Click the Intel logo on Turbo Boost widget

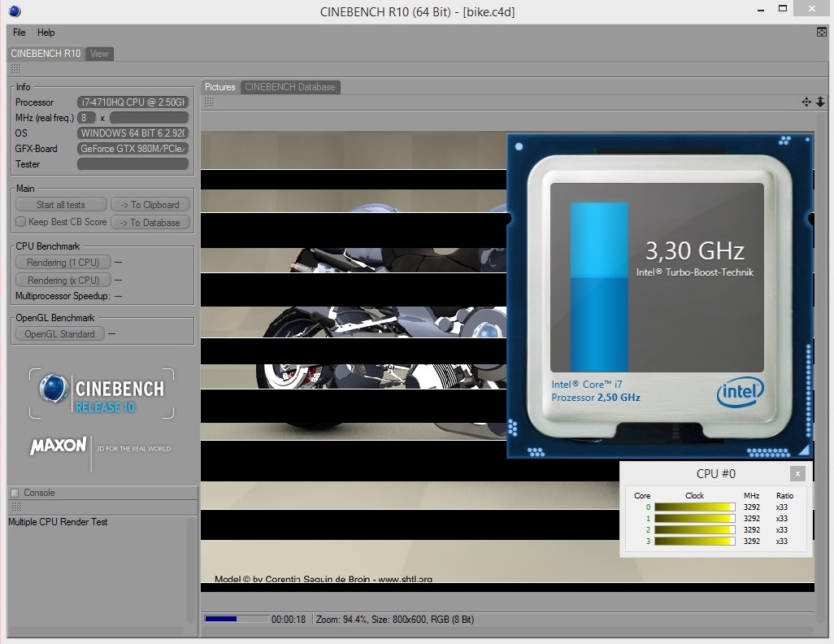click(x=740, y=393)
